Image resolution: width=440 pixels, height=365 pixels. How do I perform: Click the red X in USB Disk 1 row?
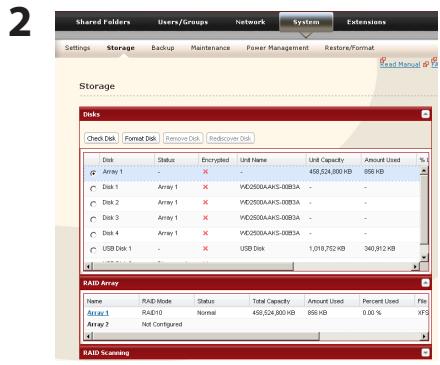pyautogui.click(x=205, y=248)
